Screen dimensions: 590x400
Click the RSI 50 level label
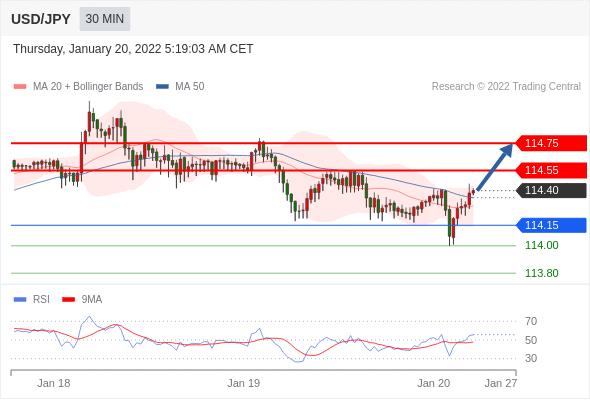pyautogui.click(x=531, y=340)
